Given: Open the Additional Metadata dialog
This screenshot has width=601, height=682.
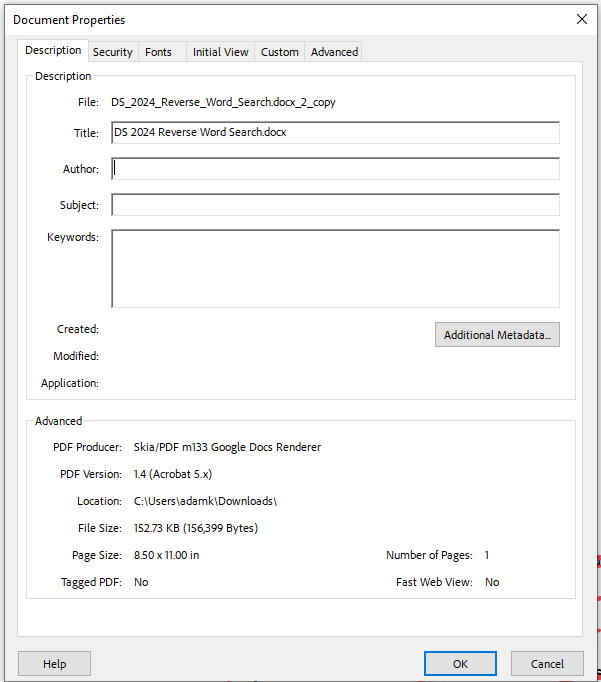Looking at the screenshot, I should click(x=497, y=334).
